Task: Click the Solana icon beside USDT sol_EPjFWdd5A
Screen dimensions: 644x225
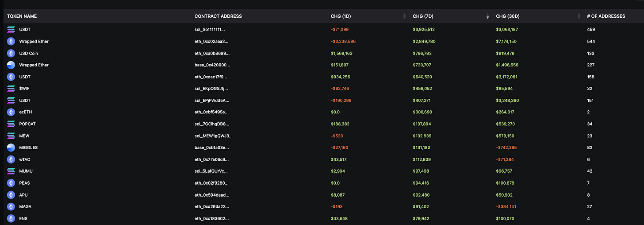Action: coord(11,101)
